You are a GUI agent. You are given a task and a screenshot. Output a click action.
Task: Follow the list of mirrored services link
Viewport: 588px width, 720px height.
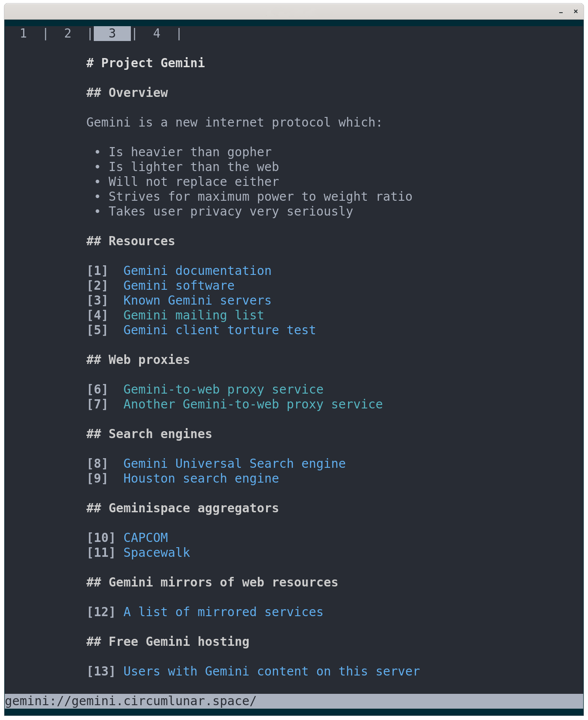pos(223,612)
